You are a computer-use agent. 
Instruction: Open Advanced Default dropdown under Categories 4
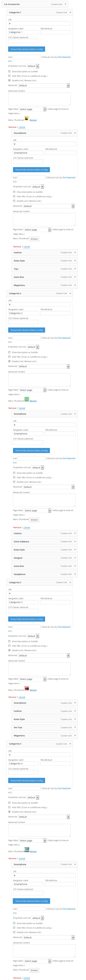(44, 817)
